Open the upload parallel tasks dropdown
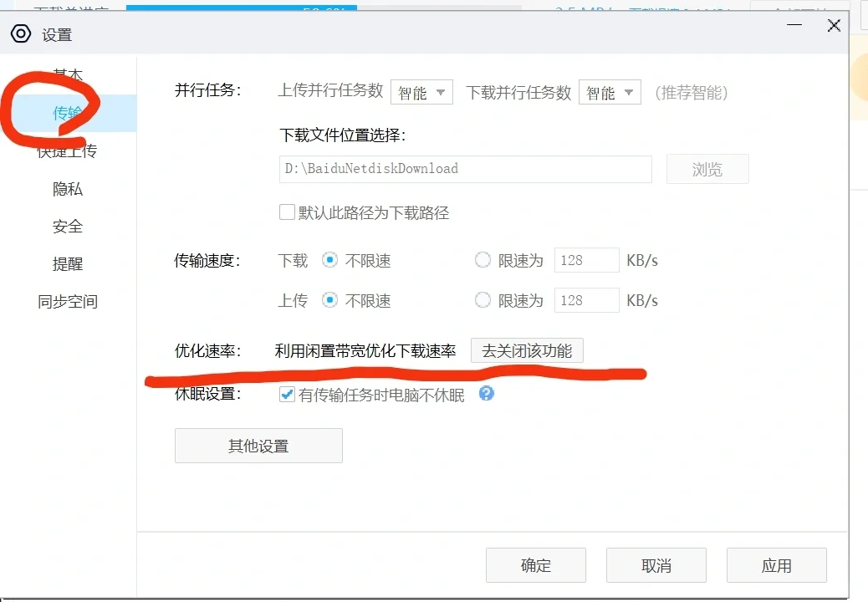 (x=421, y=92)
